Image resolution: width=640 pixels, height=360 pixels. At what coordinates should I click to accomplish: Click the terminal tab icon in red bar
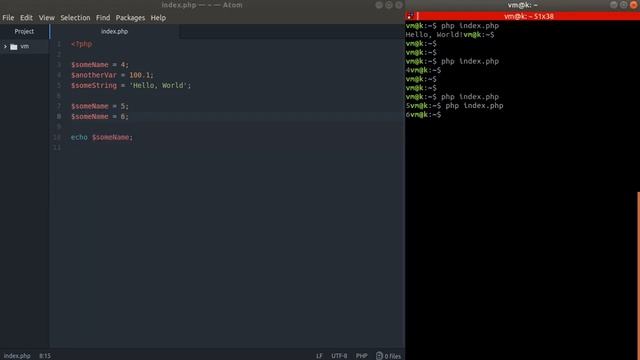click(411, 16)
